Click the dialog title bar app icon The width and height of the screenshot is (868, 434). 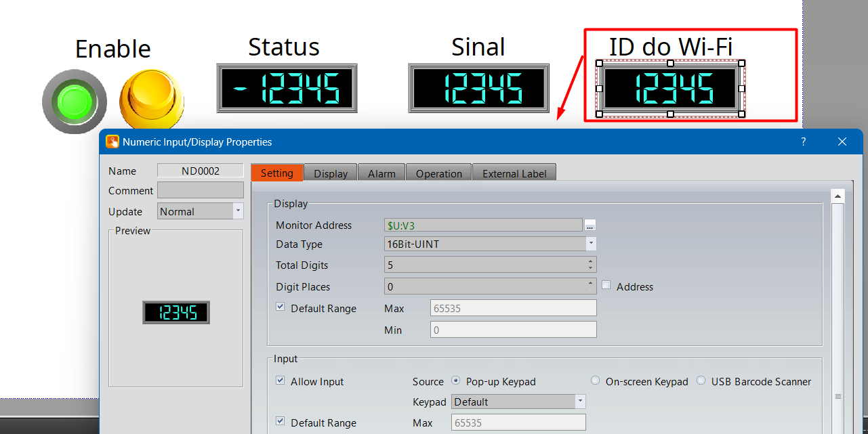[112, 142]
